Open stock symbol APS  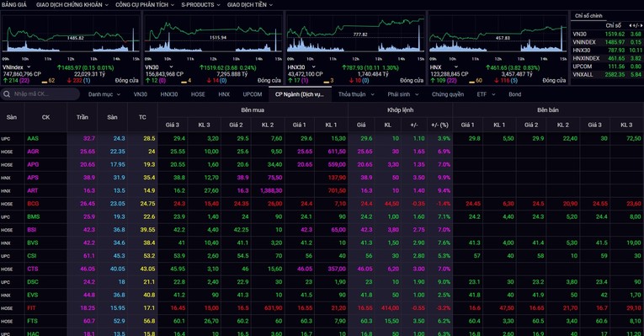pos(33,178)
